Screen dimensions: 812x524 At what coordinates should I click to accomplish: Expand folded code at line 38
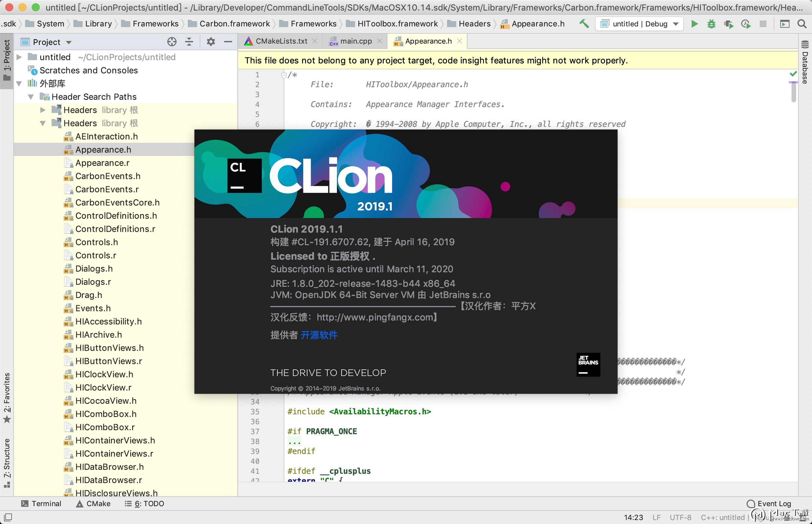(x=294, y=442)
